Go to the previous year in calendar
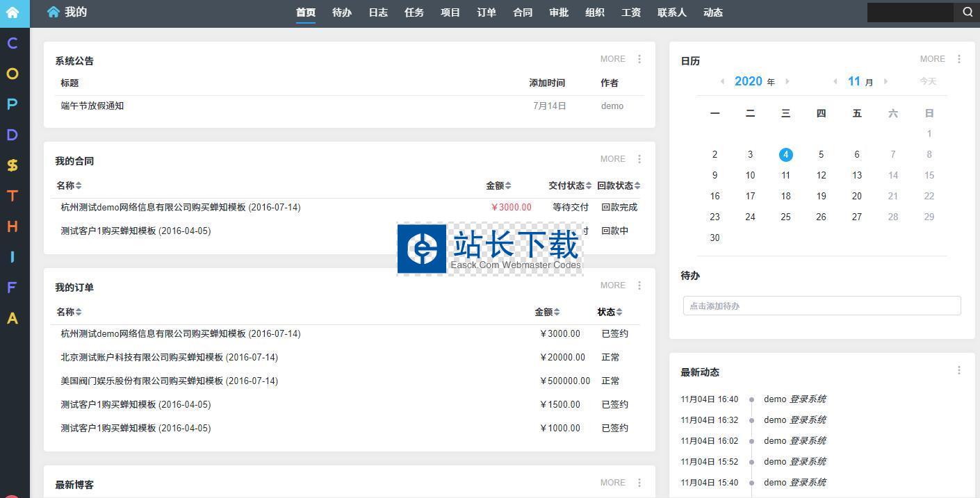980x498 pixels. click(x=722, y=81)
